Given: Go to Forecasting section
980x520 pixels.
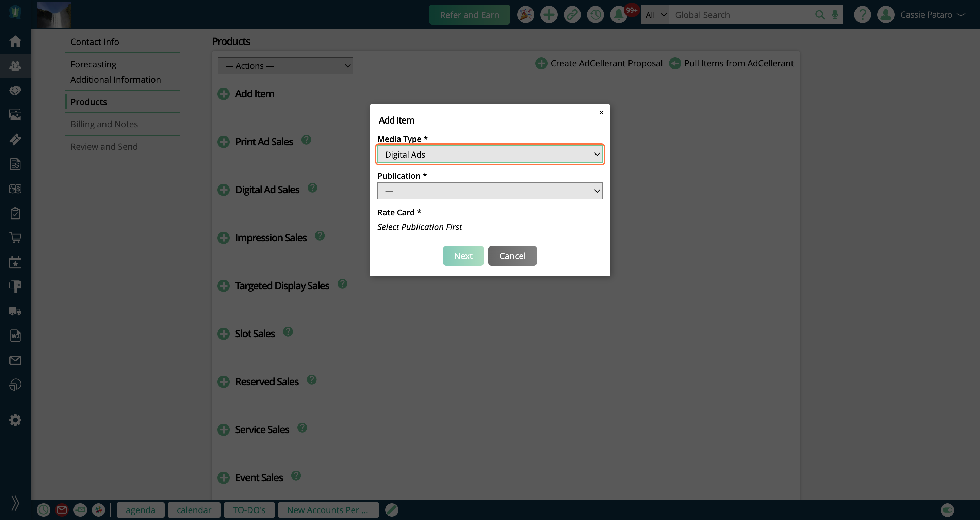Looking at the screenshot, I should point(93,64).
